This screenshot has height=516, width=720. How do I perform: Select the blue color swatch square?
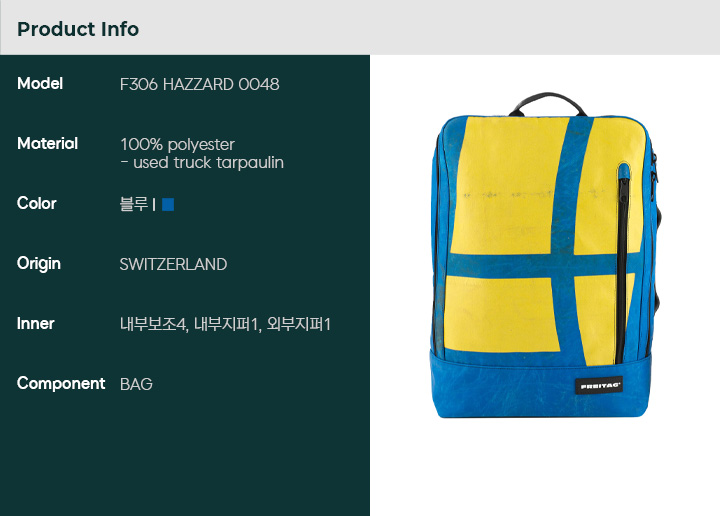click(168, 204)
